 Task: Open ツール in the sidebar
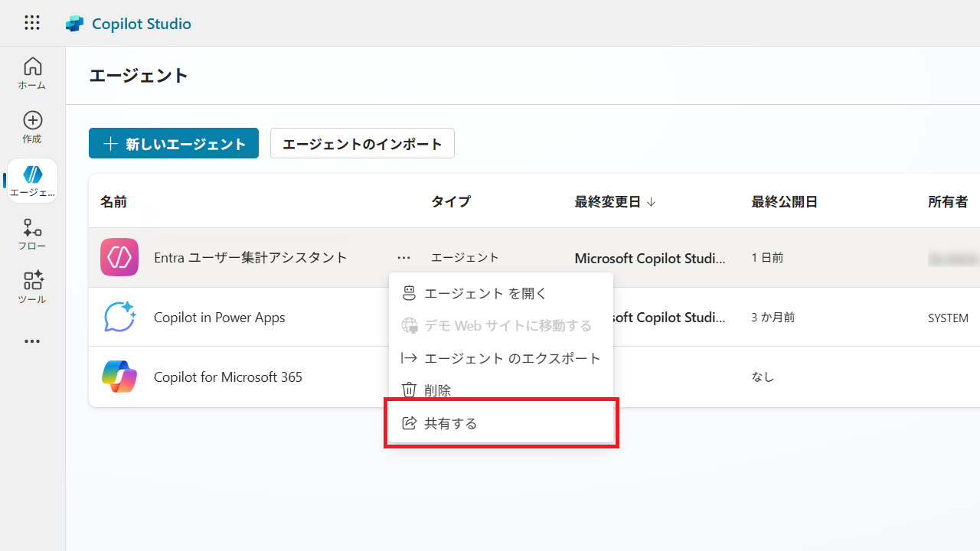(32, 288)
